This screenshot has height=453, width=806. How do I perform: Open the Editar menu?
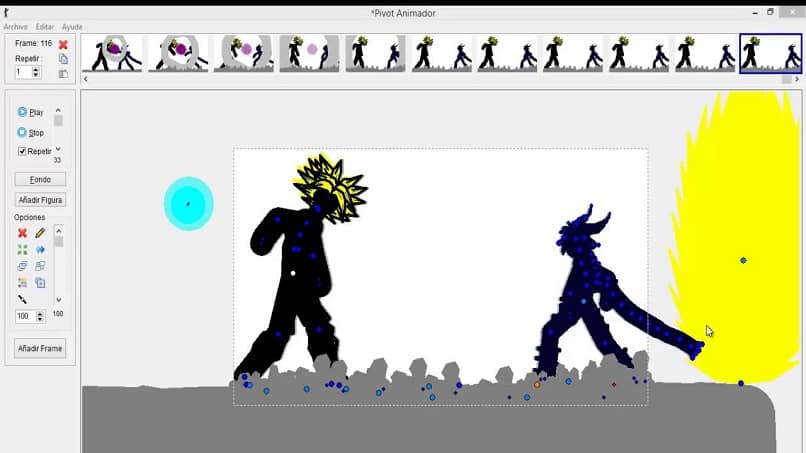[45, 27]
